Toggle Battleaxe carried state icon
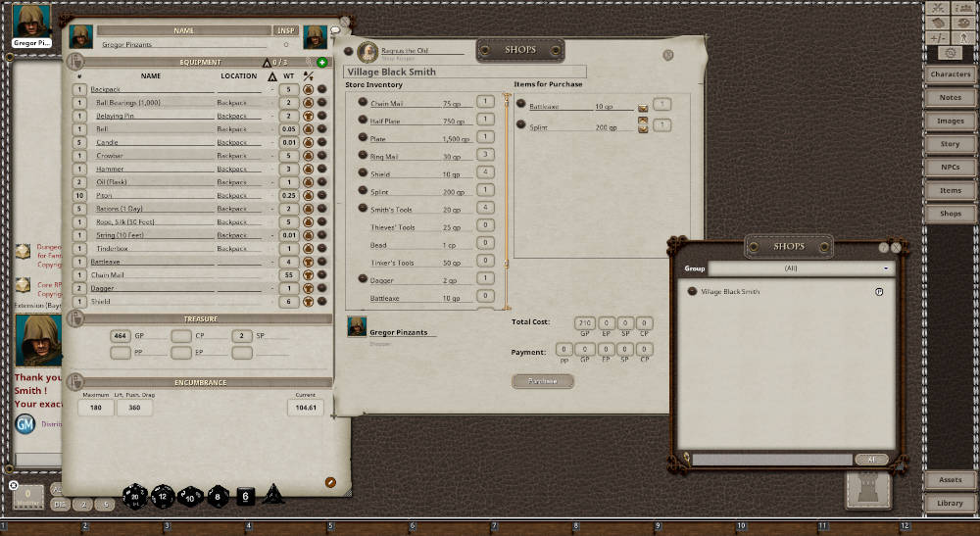This screenshot has height=536, width=980. pos(308,262)
